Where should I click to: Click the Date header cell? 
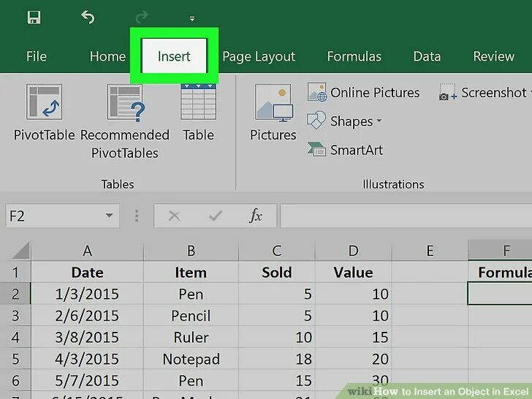87,273
